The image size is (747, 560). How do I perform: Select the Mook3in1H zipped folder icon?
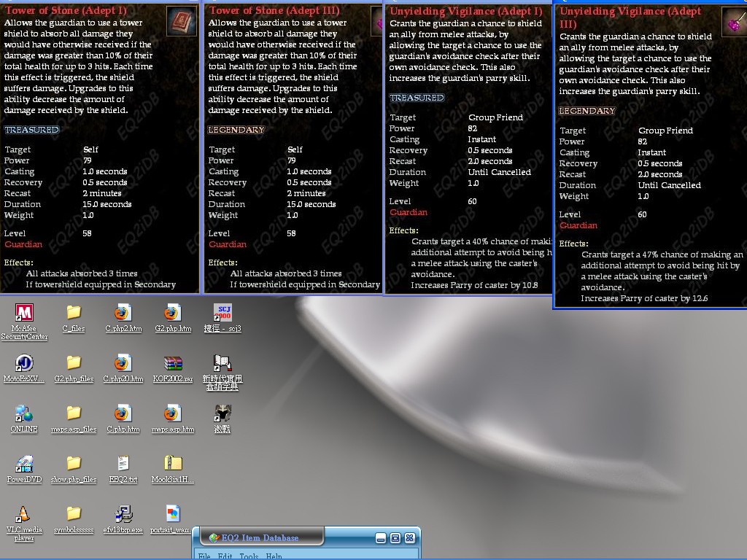click(173, 464)
